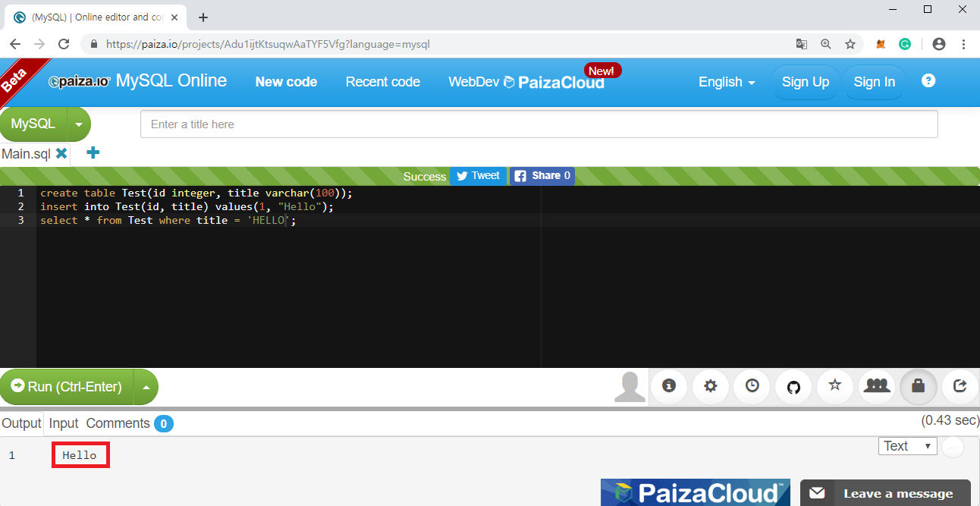Screen dimensions: 980x506
Task: Open the GitHub integration icon
Action: click(x=793, y=386)
